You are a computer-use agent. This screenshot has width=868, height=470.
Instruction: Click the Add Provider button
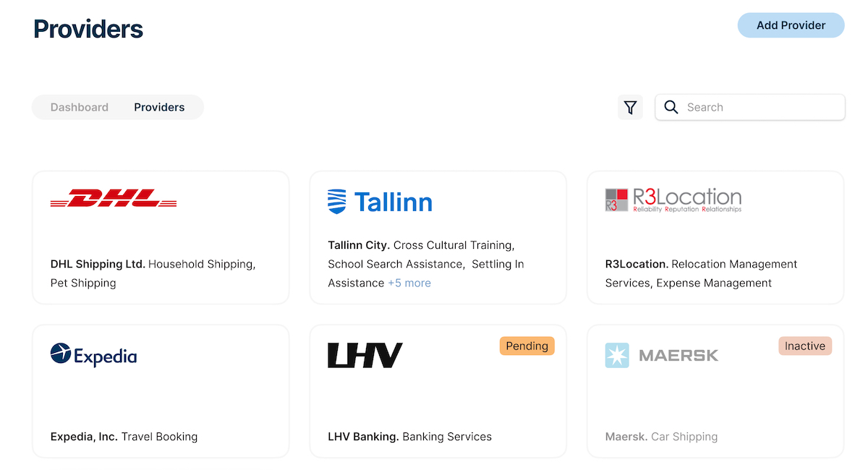click(791, 25)
